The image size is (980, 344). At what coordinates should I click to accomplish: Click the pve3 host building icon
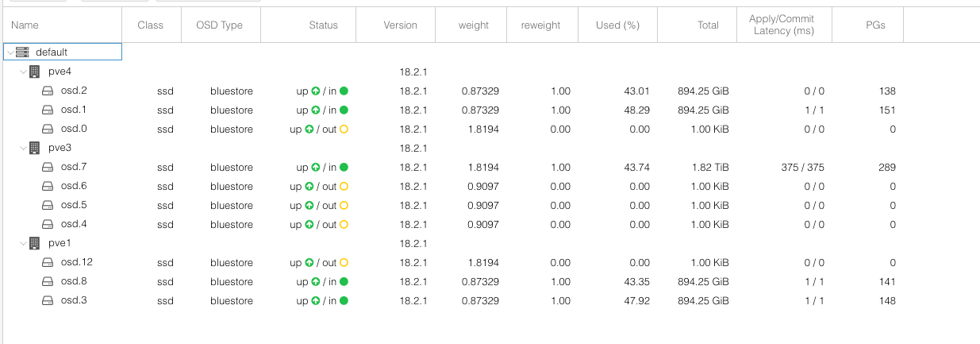click(x=35, y=148)
